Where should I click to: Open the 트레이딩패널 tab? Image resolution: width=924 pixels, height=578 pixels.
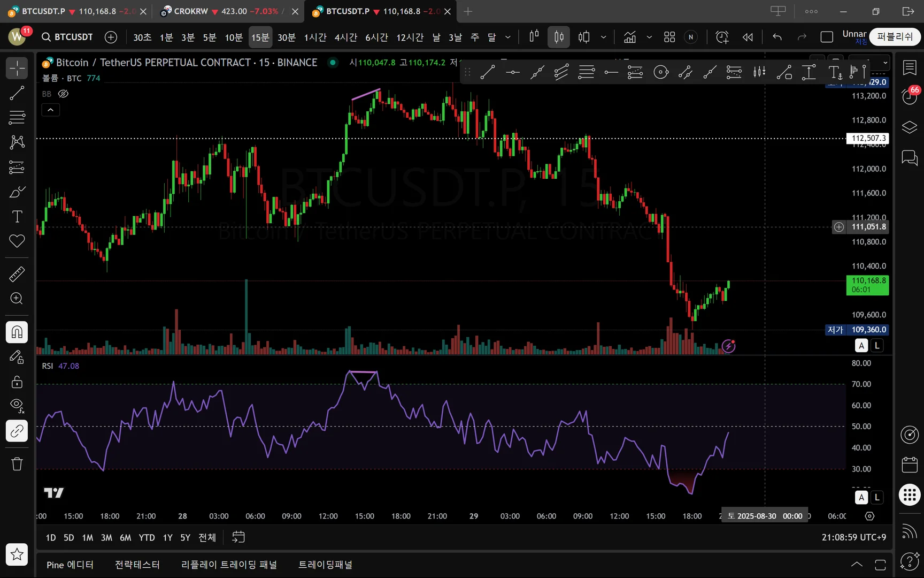point(325,565)
